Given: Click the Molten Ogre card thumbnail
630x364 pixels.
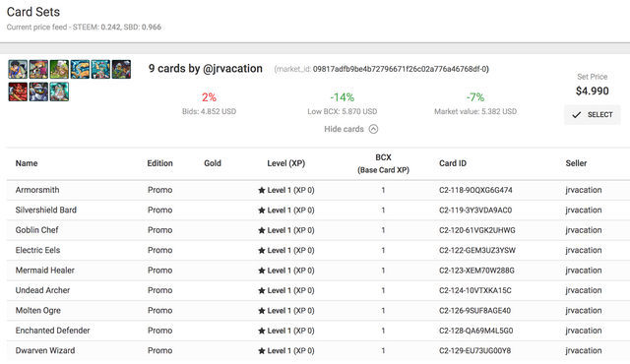Looking at the screenshot, I should [18, 91].
